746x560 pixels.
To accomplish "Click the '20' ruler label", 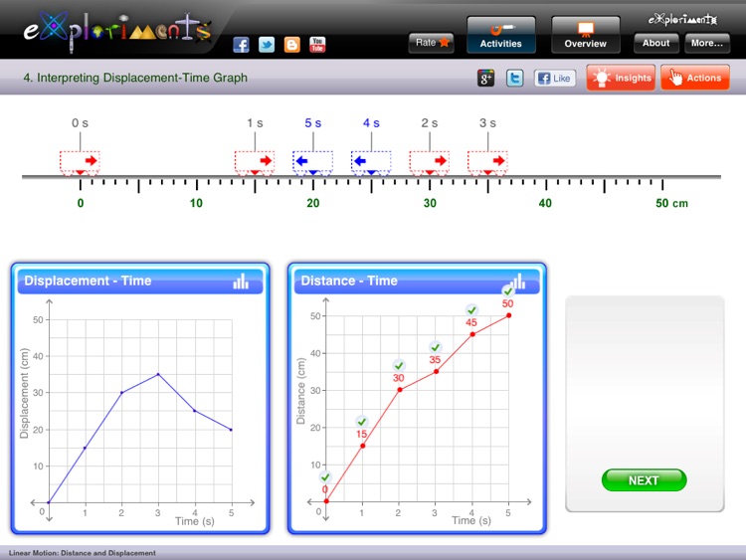I will tap(312, 203).
